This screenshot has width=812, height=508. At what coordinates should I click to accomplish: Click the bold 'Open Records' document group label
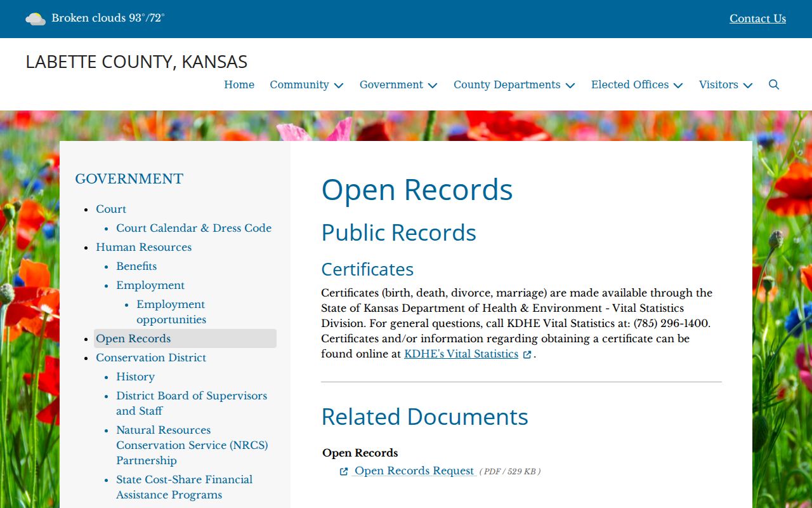360,453
